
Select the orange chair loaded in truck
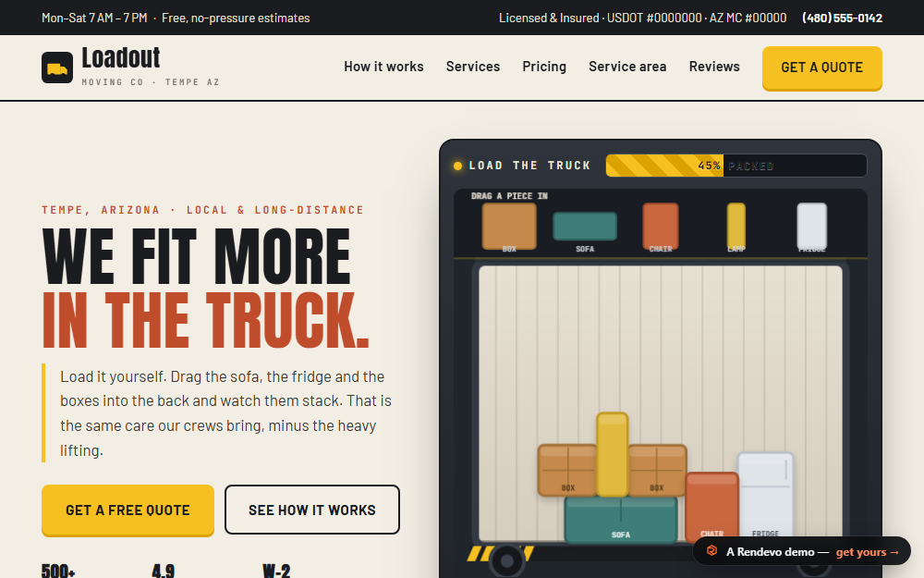[711, 506]
